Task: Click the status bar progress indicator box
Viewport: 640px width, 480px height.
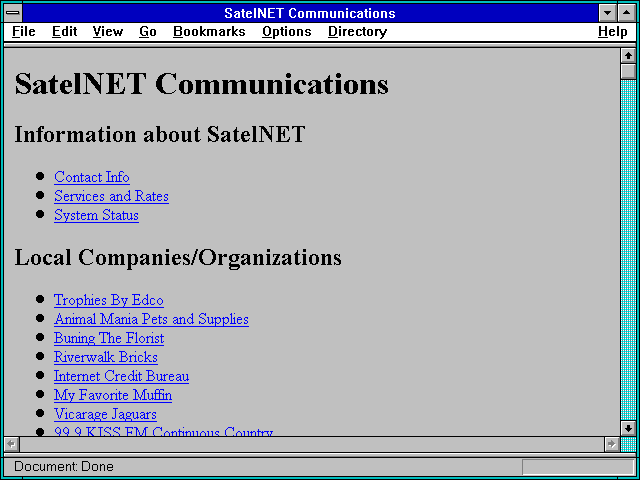Action: 578,467
